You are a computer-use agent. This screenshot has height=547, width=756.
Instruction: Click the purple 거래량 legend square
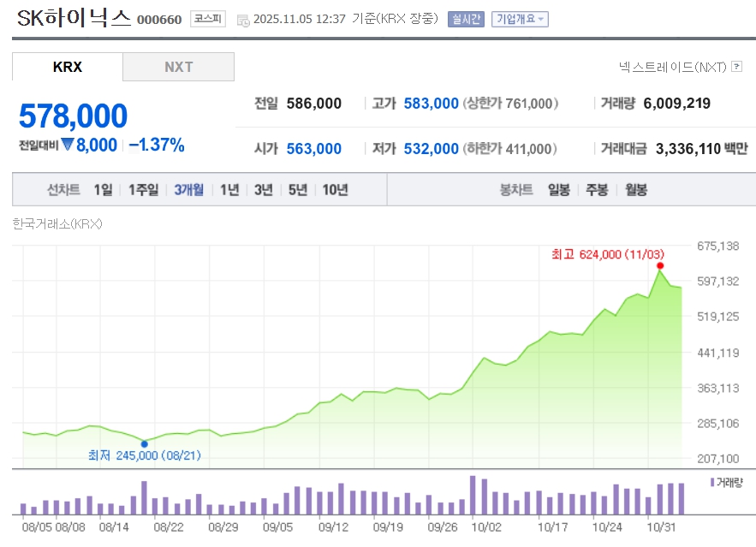712,483
